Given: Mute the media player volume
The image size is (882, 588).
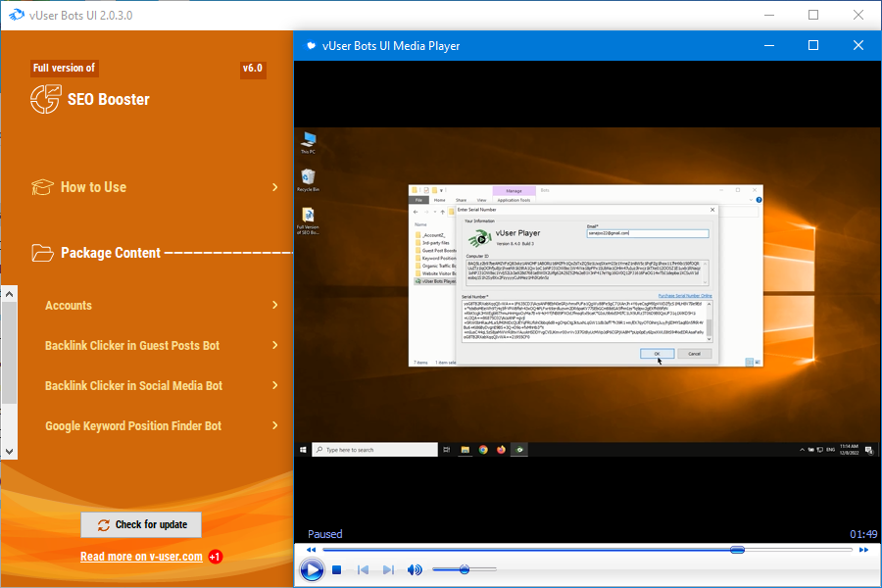Looking at the screenshot, I should [x=415, y=570].
